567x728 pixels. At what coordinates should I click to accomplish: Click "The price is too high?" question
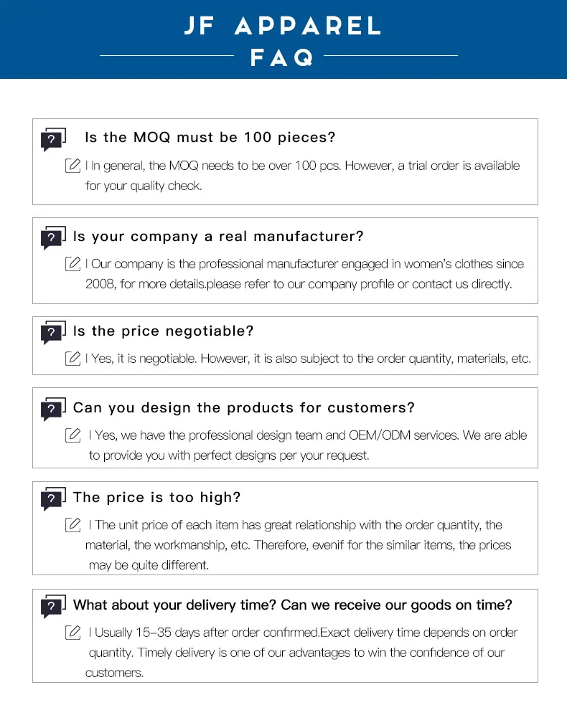[x=156, y=497]
